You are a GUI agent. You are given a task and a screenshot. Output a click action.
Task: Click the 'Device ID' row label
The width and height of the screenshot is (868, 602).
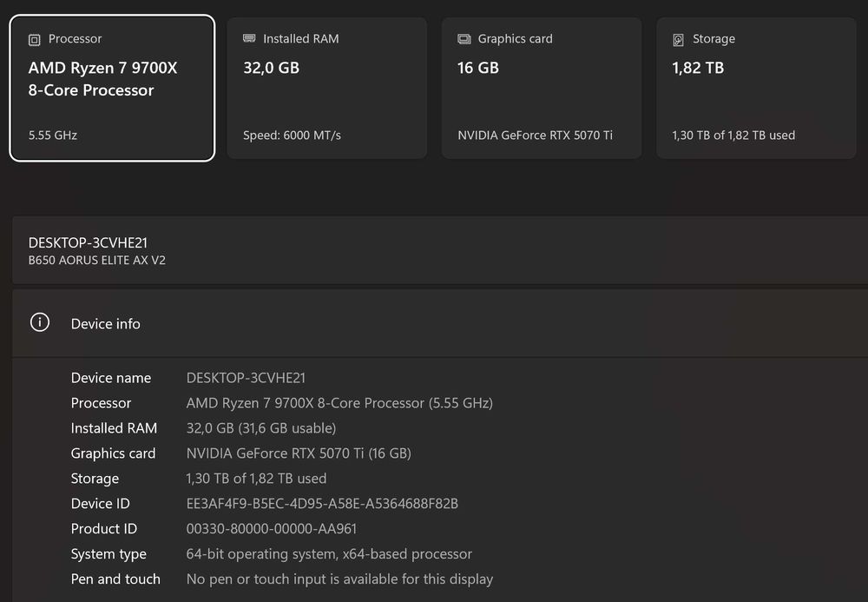(x=100, y=504)
